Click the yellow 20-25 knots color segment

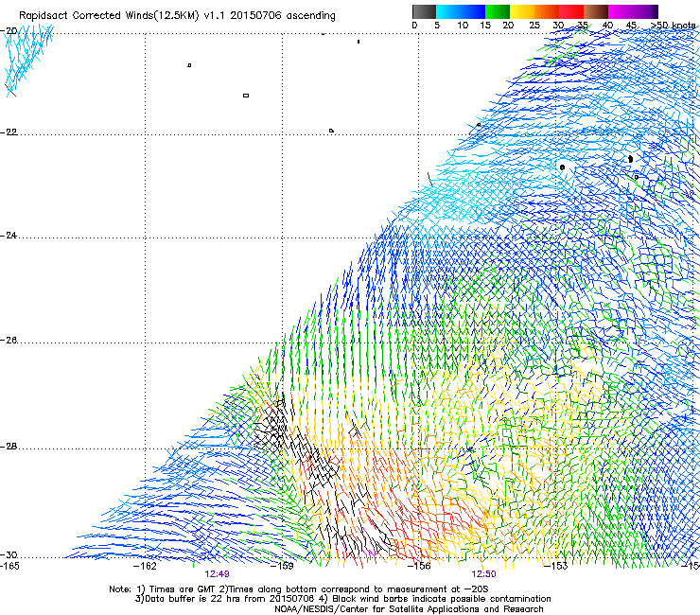[522, 11]
